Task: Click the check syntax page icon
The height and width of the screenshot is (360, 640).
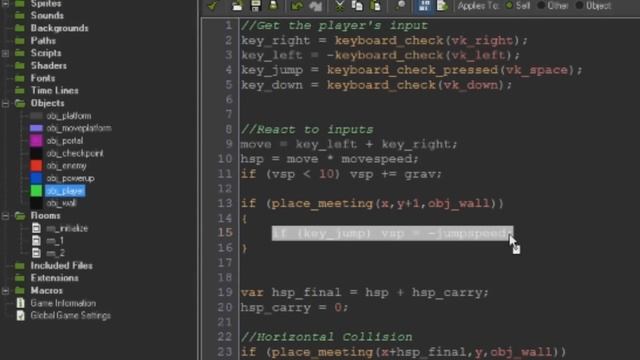Action: (442, 6)
